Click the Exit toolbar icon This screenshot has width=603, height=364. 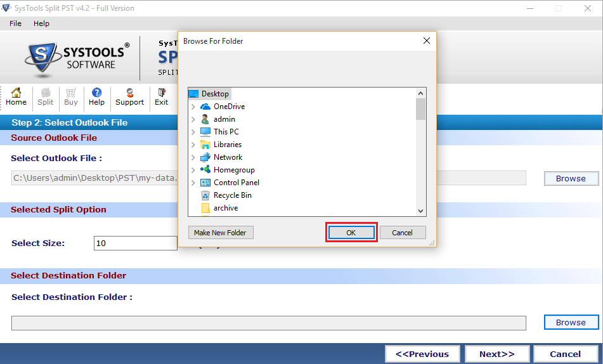(x=162, y=93)
